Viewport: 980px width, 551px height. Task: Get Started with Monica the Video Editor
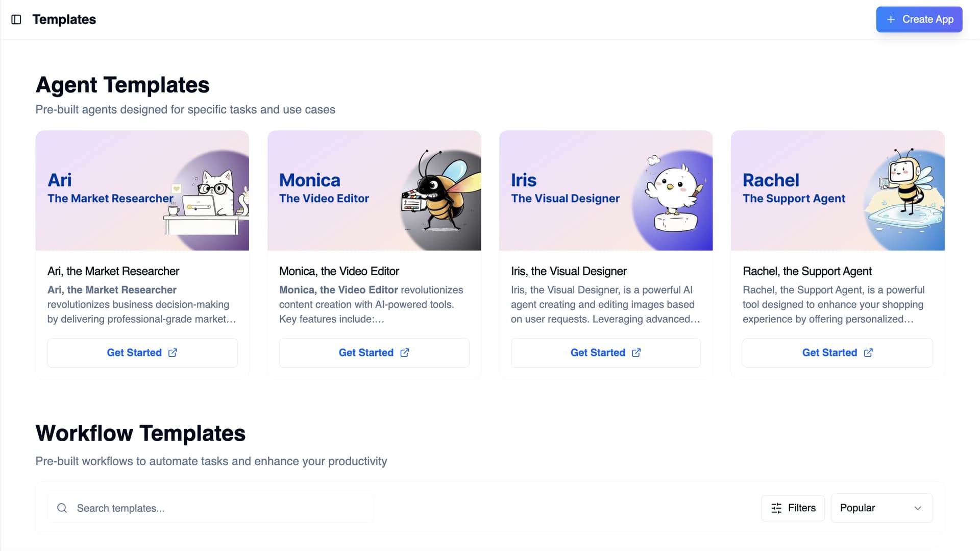tap(374, 353)
